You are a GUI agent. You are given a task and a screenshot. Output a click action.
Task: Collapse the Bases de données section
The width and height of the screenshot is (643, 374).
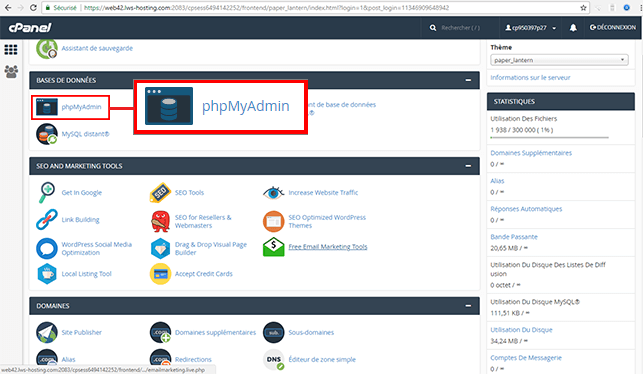(x=468, y=80)
